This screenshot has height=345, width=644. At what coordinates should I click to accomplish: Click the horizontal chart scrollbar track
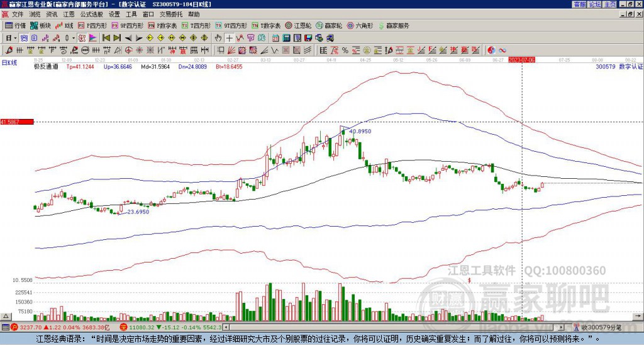(x=394, y=327)
